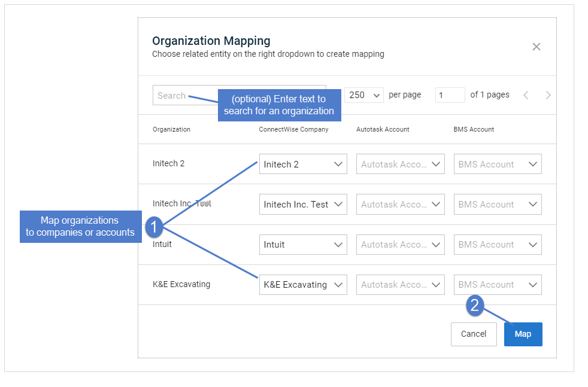Screen dimensions: 588x387
Task: Go to next page arrow
Action: tap(548, 95)
